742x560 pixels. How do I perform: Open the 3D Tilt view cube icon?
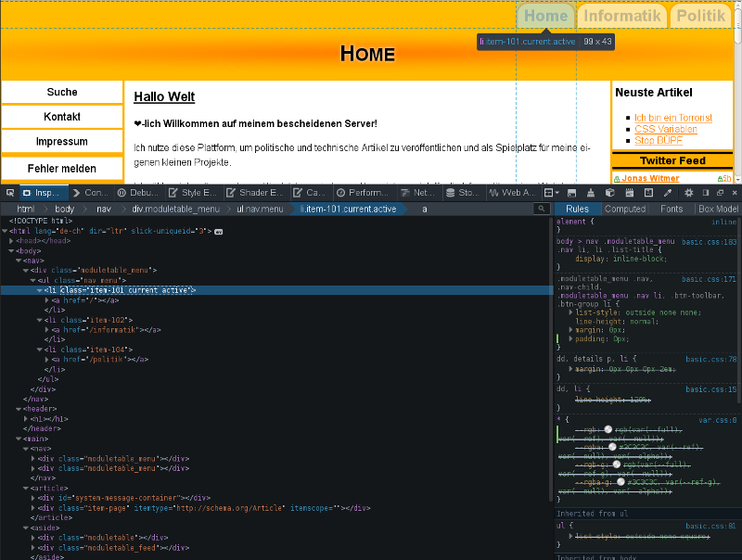click(609, 192)
